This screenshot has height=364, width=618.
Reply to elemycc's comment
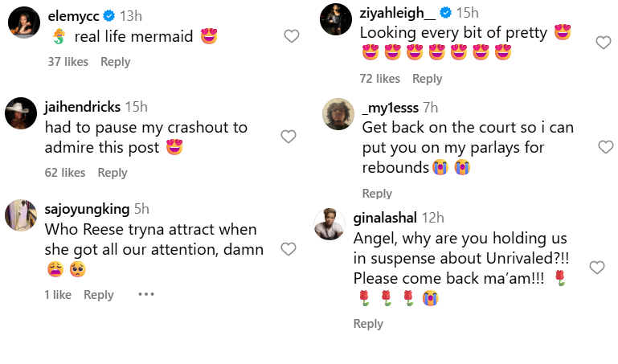tap(115, 62)
